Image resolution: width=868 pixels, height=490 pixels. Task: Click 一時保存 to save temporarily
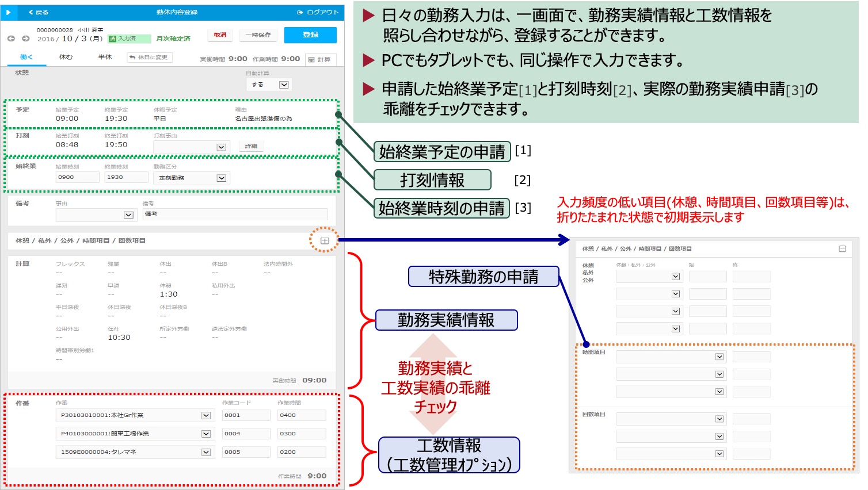tap(258, 35)
